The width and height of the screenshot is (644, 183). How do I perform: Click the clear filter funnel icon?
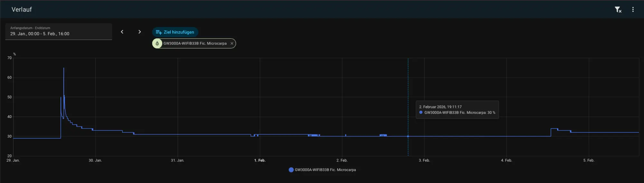point(618,10)
